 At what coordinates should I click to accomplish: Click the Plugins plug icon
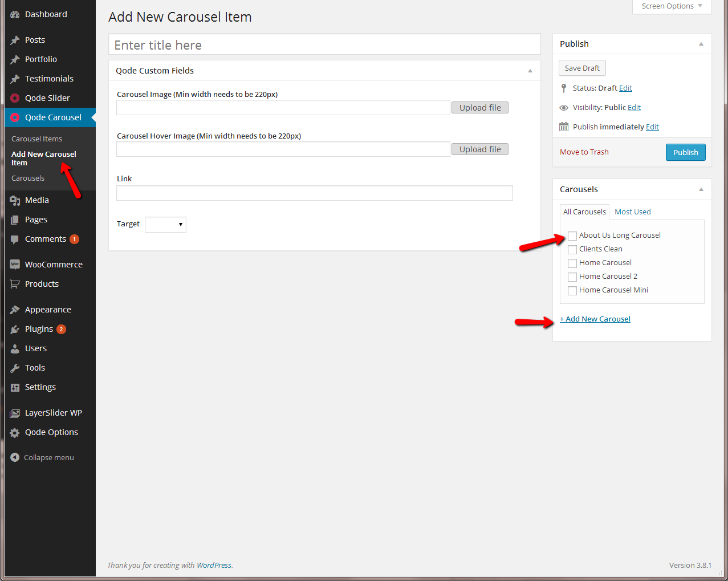click(15, 329)
